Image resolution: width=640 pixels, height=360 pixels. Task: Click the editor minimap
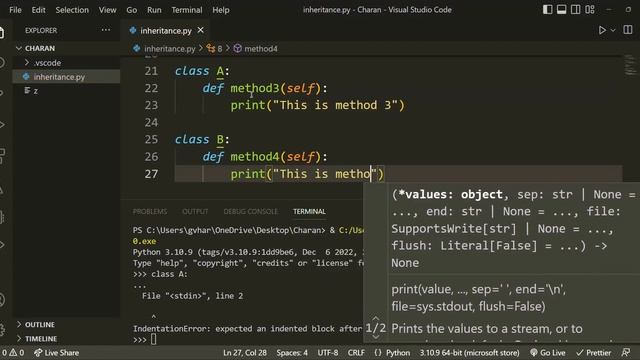(x=630, y=66)
